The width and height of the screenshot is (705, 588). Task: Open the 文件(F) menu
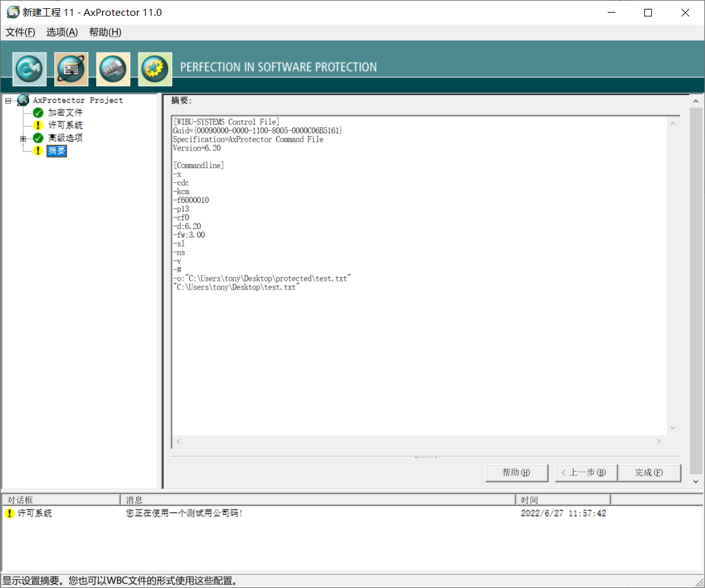click(20, 32)
